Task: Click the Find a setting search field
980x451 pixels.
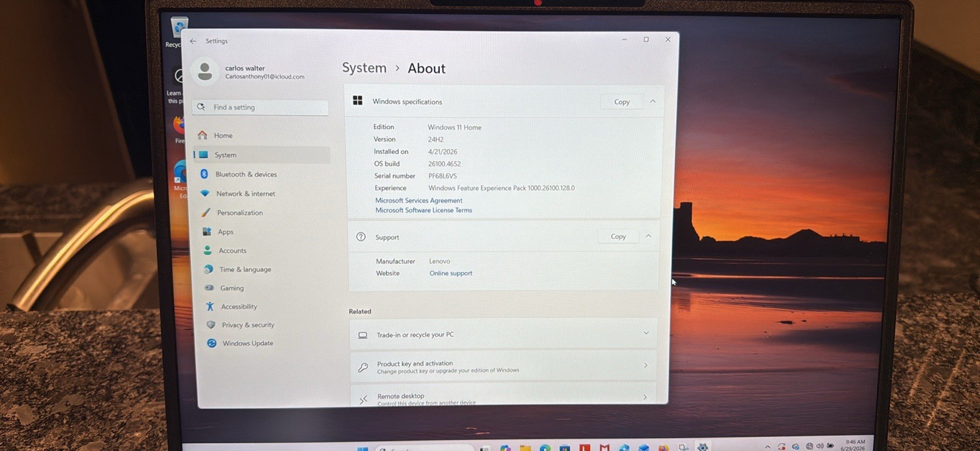Action: (x=260, y=107)
